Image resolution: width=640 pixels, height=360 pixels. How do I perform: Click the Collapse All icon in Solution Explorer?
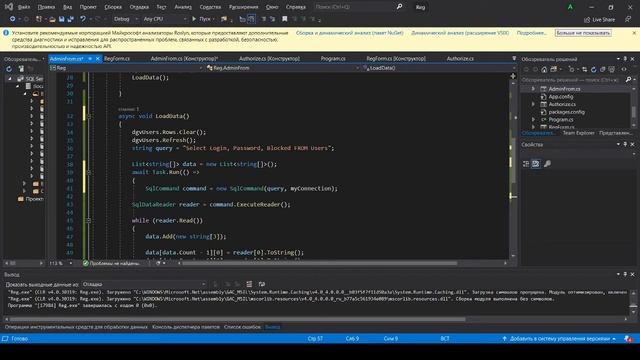click(602, 69)
